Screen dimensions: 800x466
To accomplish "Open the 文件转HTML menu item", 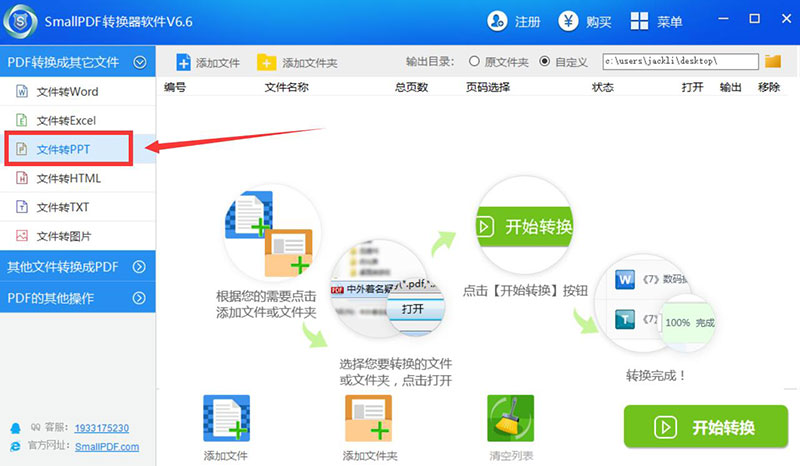I will click(x=78, y=178).
